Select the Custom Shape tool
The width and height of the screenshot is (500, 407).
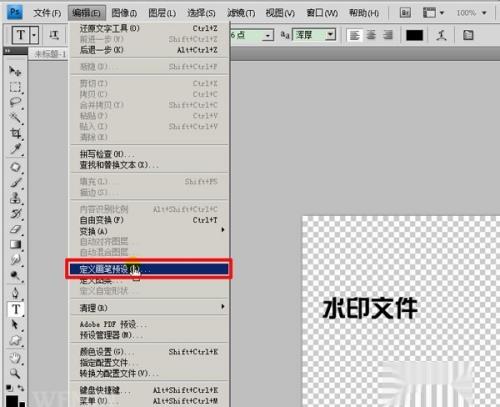pos(15,340)
